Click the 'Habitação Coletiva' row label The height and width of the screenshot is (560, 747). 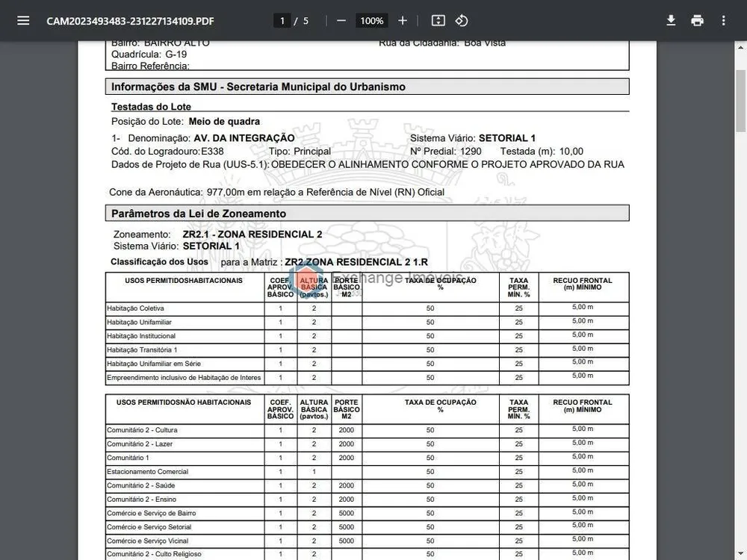tap(135, 308)
